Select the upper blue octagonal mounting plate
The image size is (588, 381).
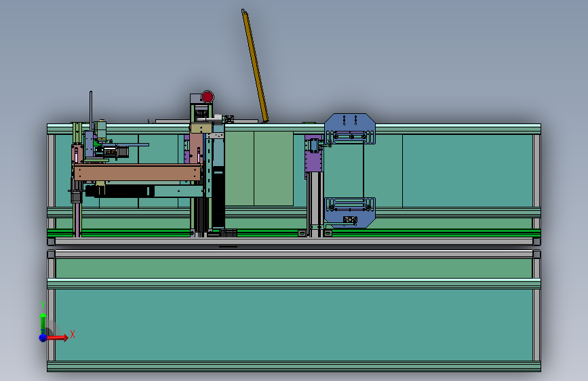pos(350,129)
